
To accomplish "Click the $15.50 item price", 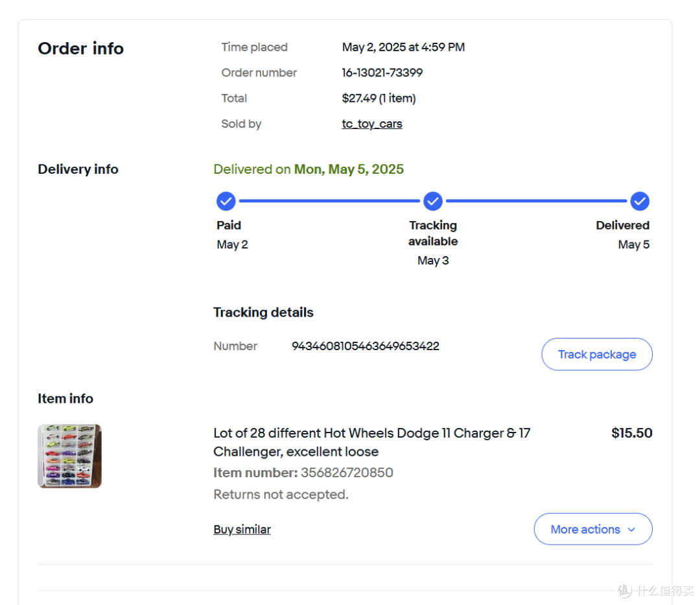I will pos(632,433).
